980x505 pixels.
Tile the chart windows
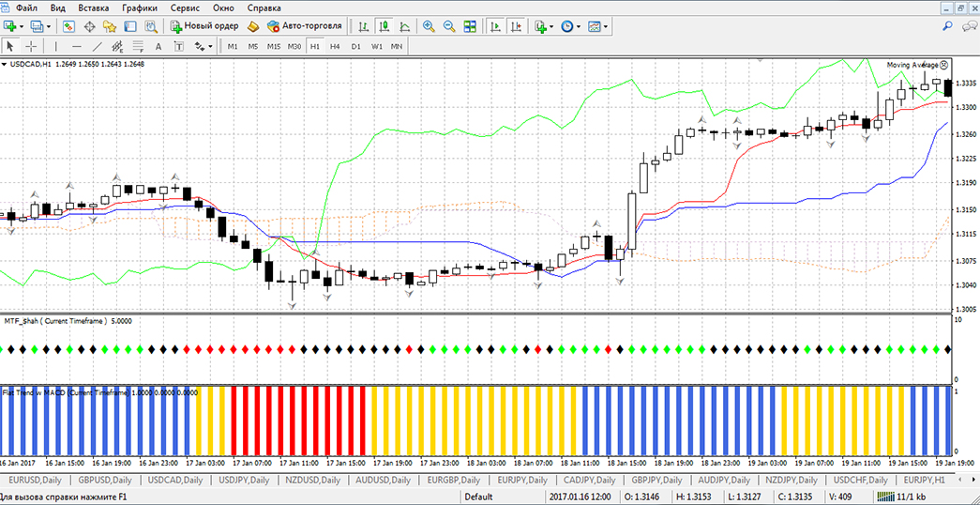(470, 26)
